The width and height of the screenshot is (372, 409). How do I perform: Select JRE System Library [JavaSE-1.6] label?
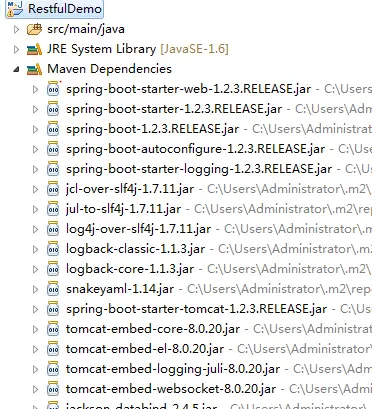click(138, 49)
